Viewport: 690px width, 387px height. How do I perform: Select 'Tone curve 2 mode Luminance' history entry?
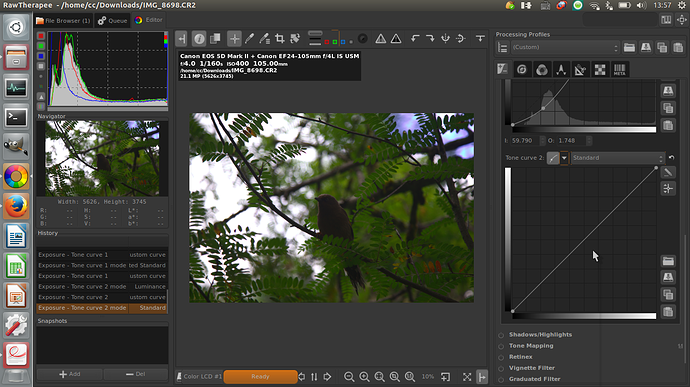(102, 287)
